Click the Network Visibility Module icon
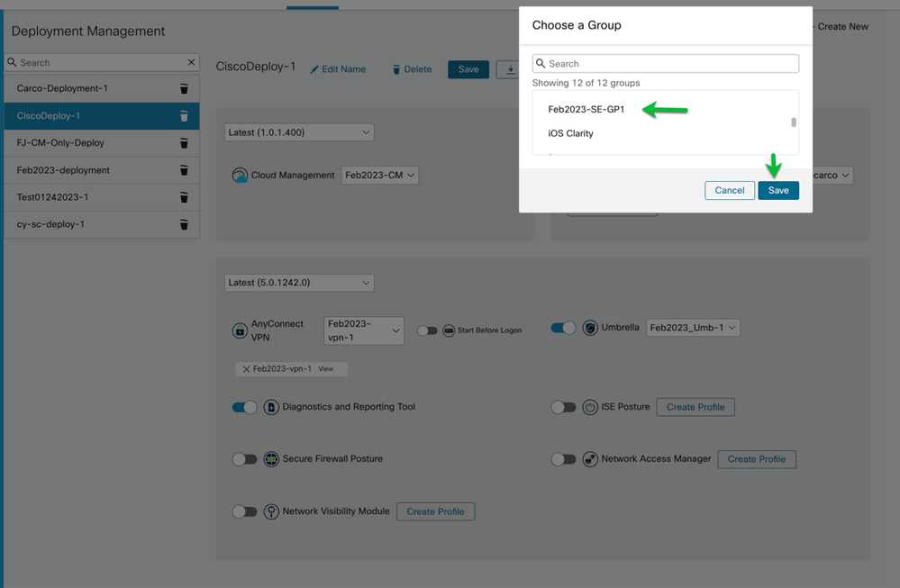 coord(271,511)
